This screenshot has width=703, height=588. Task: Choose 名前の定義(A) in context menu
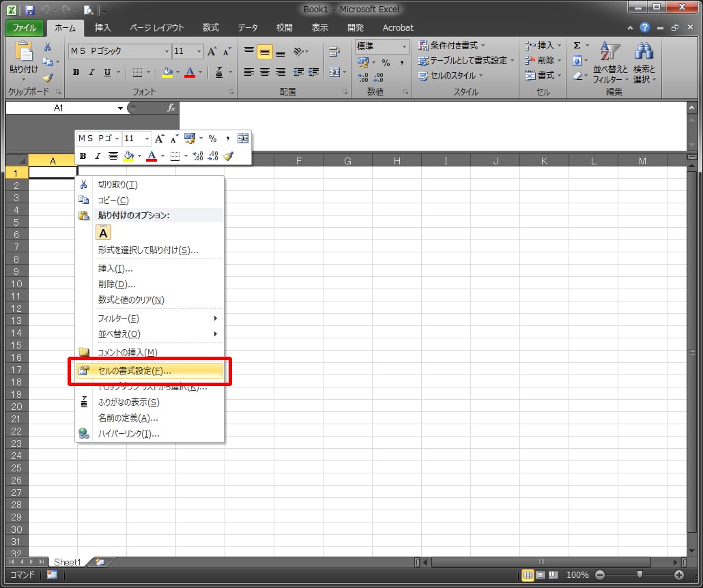pyautogui.click(x=149, y=418)
